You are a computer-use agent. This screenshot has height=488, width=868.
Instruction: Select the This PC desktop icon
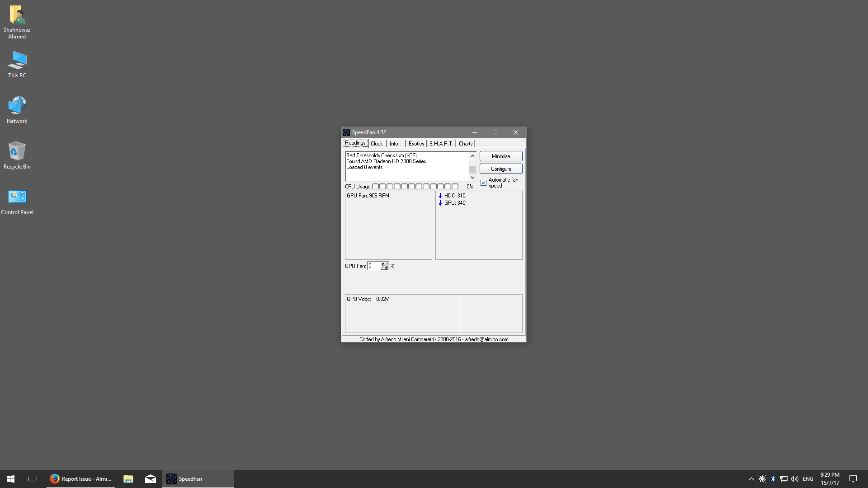pyautogui.click(x=17, y=64)
